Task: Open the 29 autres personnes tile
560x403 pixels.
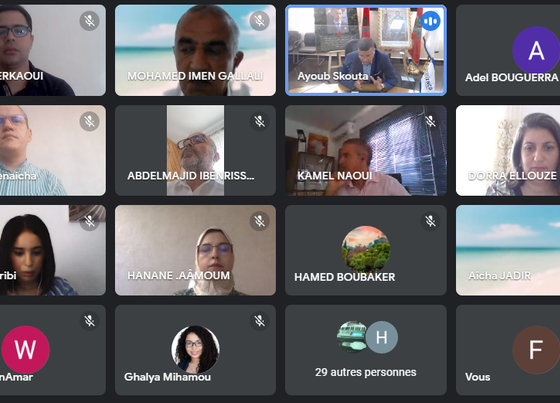Action: [x=366, y=350]
